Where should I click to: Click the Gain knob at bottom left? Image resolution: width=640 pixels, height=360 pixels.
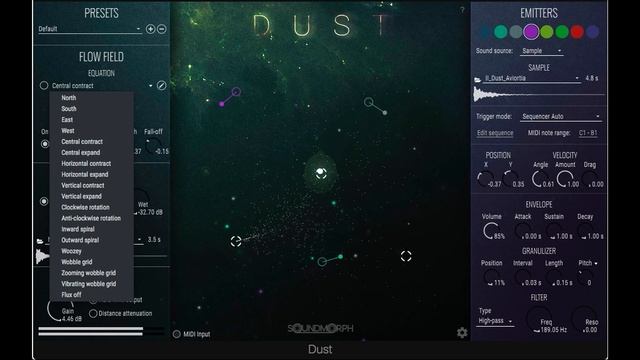pyautogui.click(x=60, y=309)
